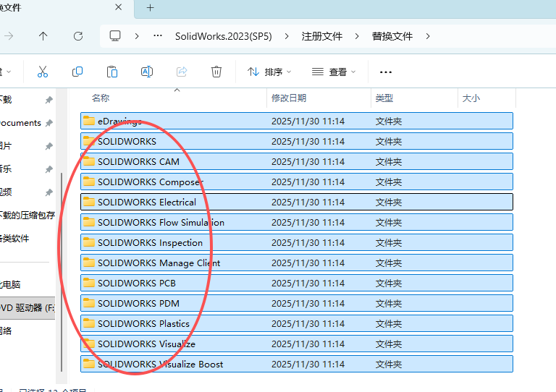The width and height of the screenshot is (556, 392).
Task: Click the date of the SOLIDWORKS Visualize row
Action: click(x=308, y=344)
